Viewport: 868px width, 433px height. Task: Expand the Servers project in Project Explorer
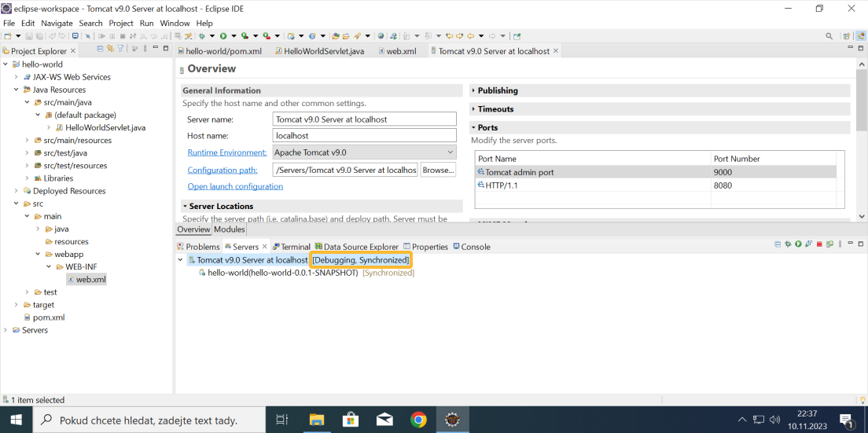point(6,330)
